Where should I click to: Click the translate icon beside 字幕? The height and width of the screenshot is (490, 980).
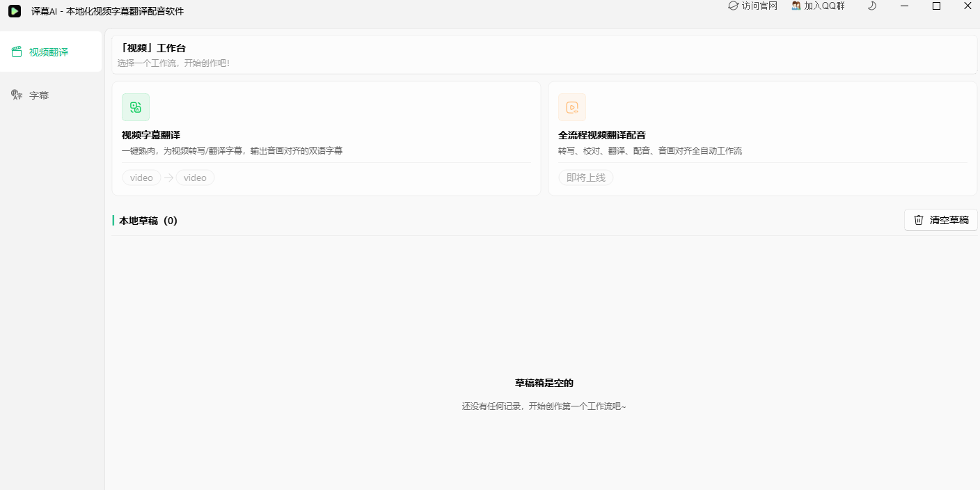tap(17, 95)
